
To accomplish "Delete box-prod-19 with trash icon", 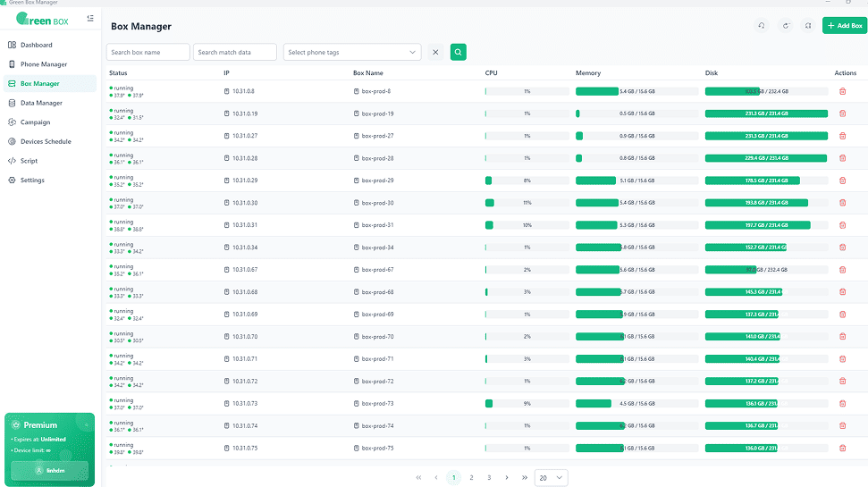I will click(x=843, y=113).
